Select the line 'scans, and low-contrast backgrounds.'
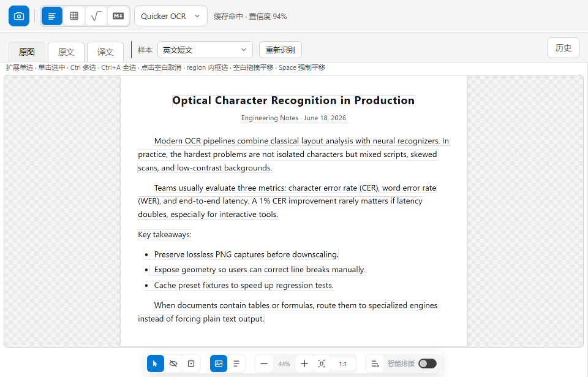 coord(205,168)
